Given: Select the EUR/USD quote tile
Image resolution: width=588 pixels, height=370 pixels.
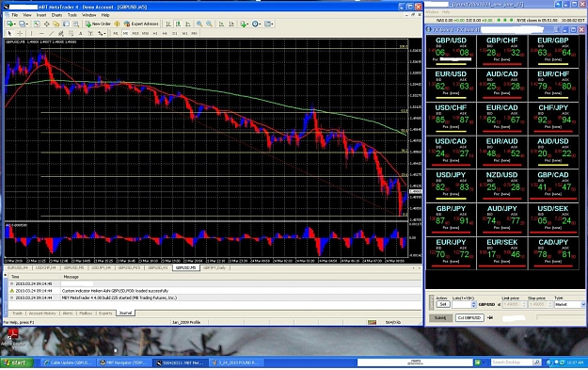Looking at the screenshot, I should pos(451,85).
